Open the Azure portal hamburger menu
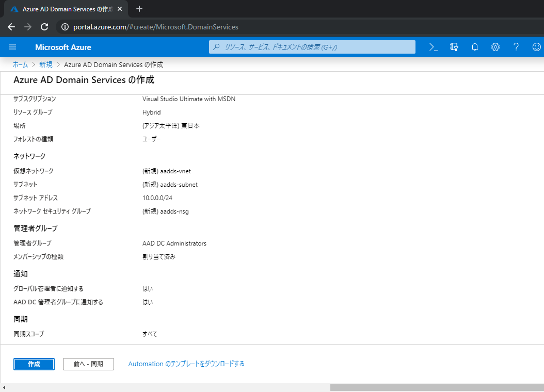Viewport: 544px width, 392px height. [12, 47]
